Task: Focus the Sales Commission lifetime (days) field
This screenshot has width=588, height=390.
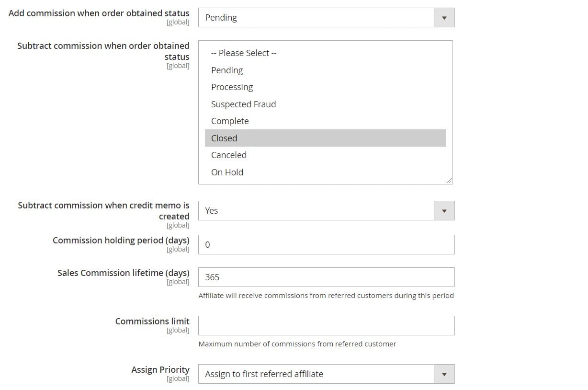Action: click(326, 277)
